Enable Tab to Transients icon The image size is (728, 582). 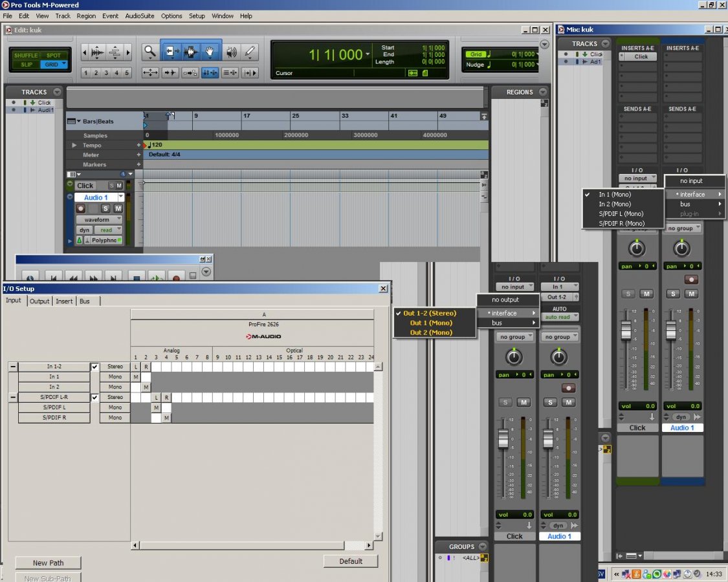click(x=170, y=72)
